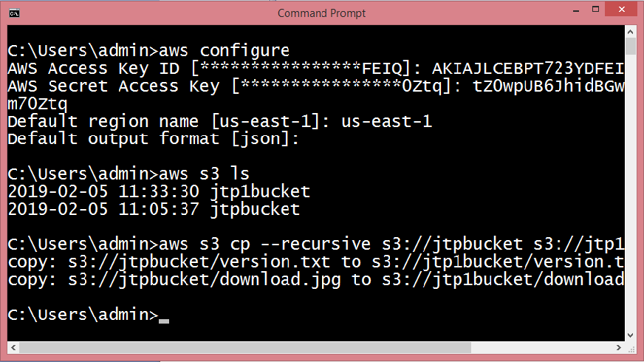
Task: Click the vertical scrollbar thumb
Action: click(x=631, y=46)
